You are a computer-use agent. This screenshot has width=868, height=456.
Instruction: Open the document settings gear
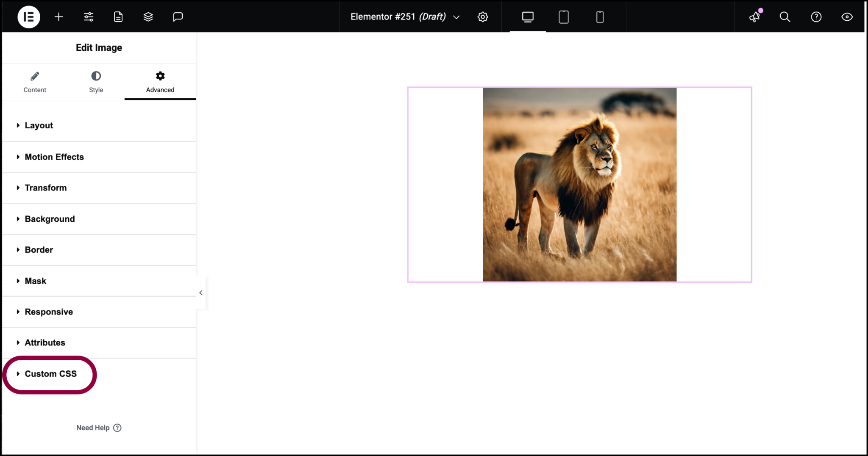482,17
